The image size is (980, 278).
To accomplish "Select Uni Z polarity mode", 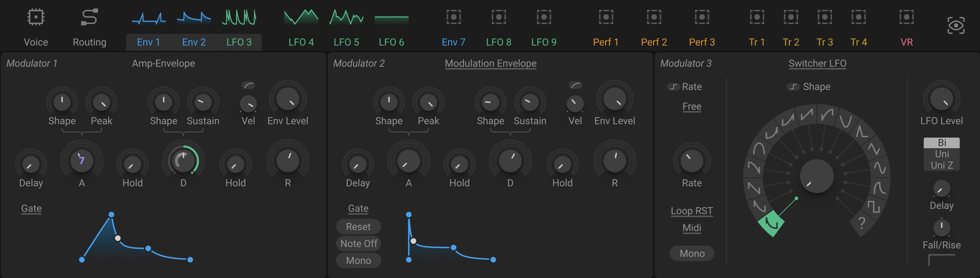I will pos(942,165).
